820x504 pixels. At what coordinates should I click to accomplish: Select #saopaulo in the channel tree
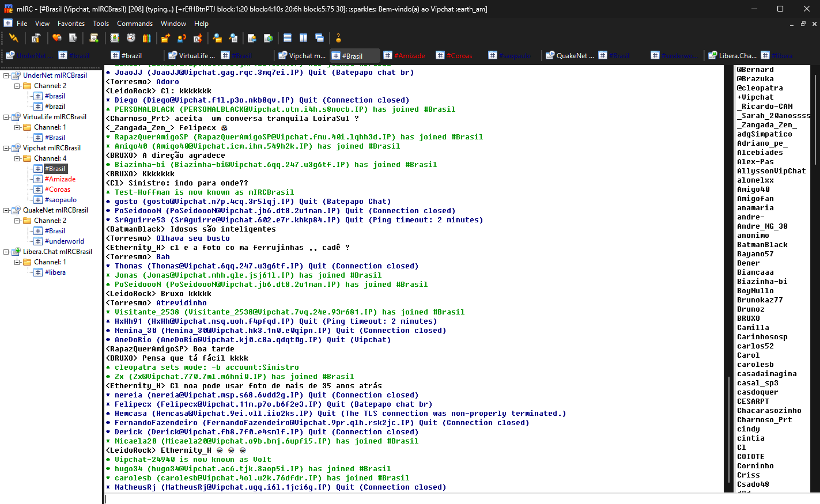coord(61,200)
